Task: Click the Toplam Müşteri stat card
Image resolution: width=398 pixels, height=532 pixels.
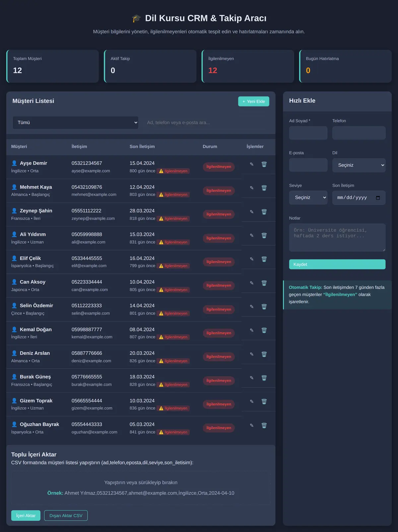Action: [52, 66]
